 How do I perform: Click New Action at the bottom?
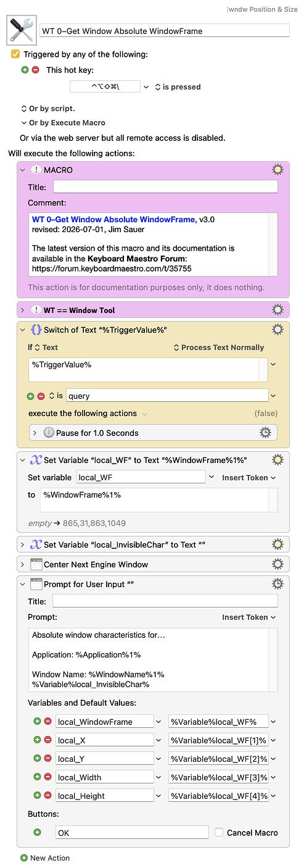point(45,858)
